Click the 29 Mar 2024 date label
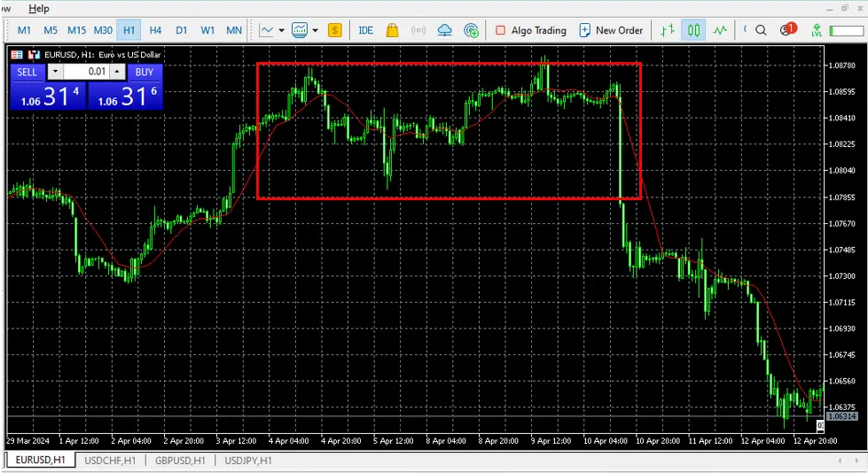Image resolution: width=868 pixels, height=473 pixels. click(28, 441)
